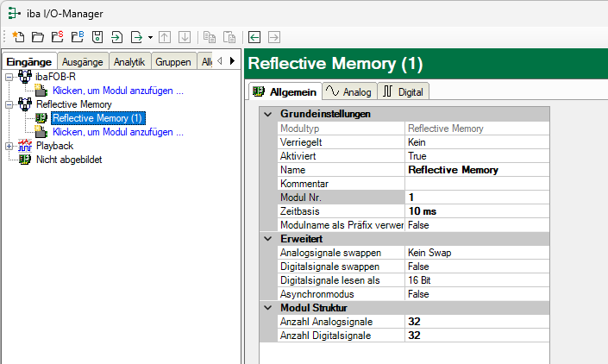Viewport: 608px width, 364px height.
Task: Click the new configuration toolbar icon
Action: pos(18,37)
